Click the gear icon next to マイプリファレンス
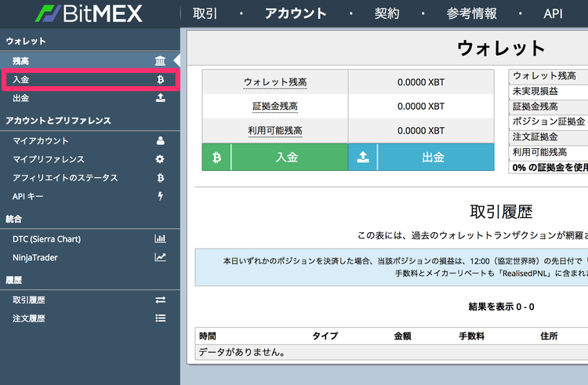Viewport: 588px width, 385px height. coord(160,159)
